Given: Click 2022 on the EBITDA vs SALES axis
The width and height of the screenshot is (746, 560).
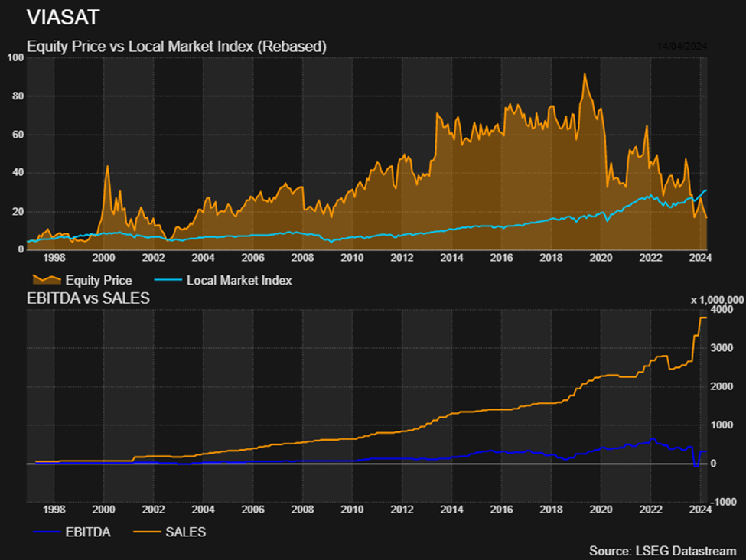Looking at the screenshot, I should (650, 510).
